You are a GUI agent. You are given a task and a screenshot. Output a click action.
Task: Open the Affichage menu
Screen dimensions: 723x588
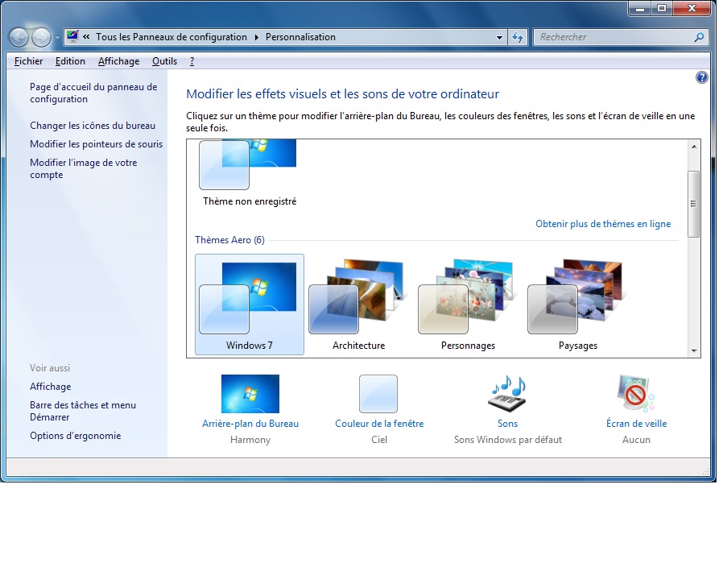point(118,61)
